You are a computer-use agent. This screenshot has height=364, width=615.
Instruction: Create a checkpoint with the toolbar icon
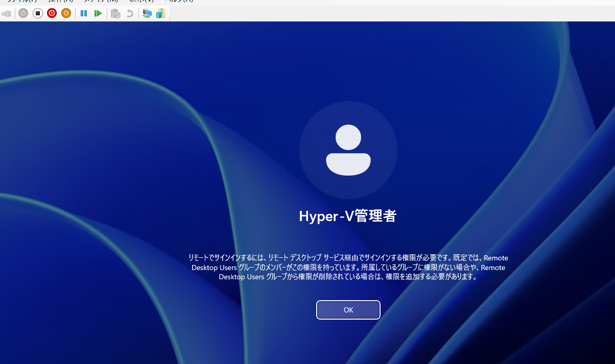click(x=116, y=13)
